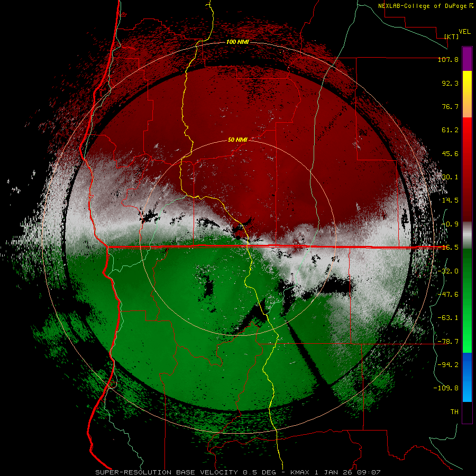Select the 76.7 scale value
The image size is (476, 476).
[x=450, y=106]
